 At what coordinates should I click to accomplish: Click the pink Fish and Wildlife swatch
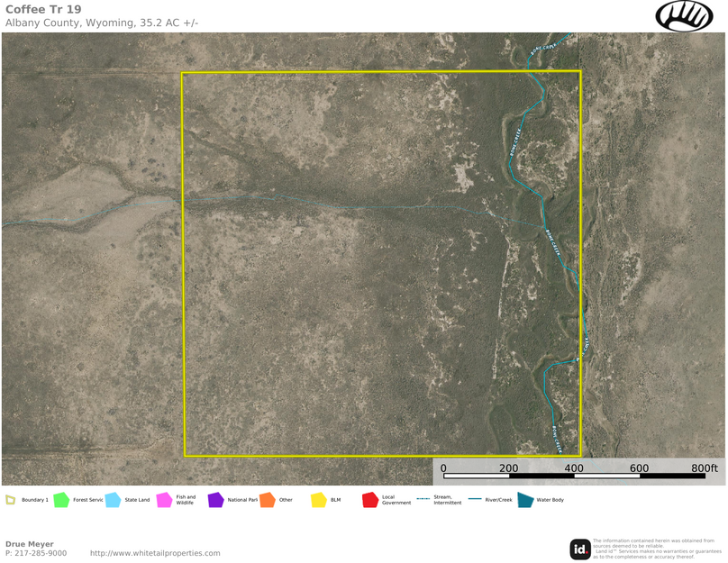[164, 500]
